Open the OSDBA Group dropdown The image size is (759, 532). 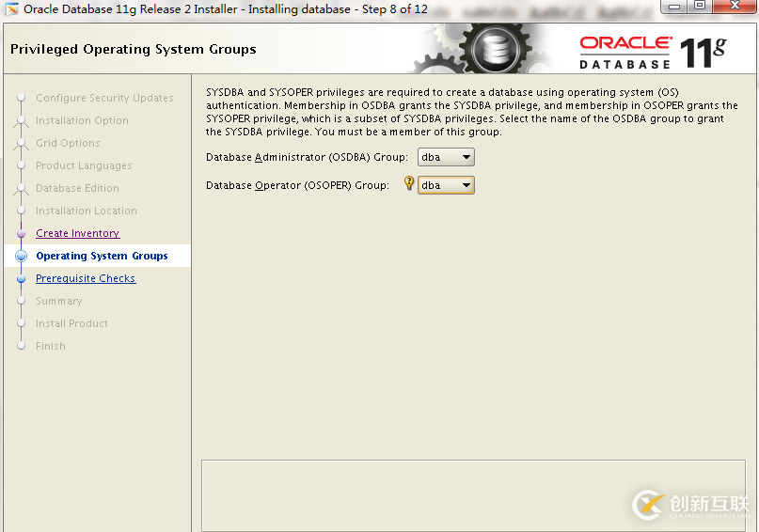pyautogui.click(x=446, y=157)
